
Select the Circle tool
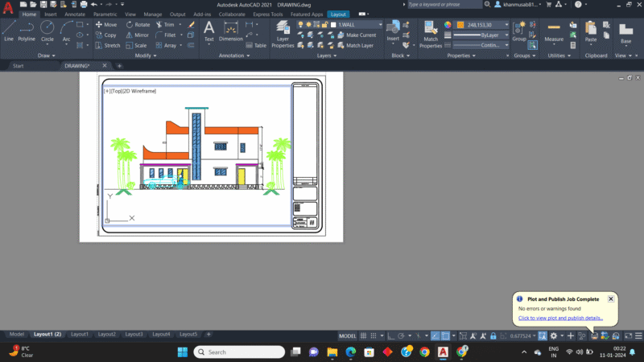pos(47,31)
